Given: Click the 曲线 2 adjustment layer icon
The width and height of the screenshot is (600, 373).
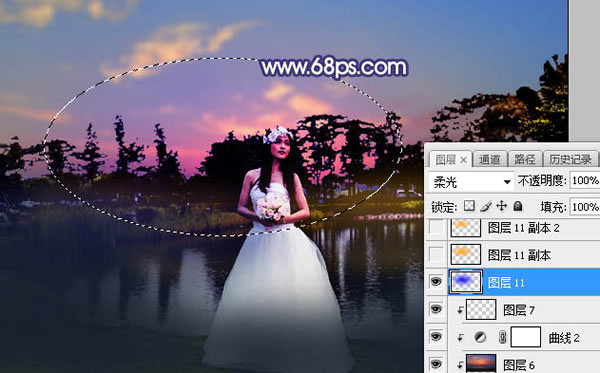Looking at the screenshot, I should point(480,337).
